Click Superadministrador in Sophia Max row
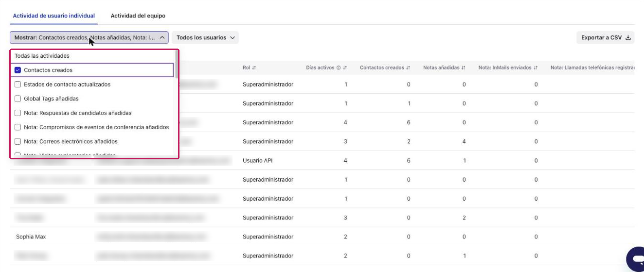Viewport: 644px width, 272px height. tap(268, 237)
